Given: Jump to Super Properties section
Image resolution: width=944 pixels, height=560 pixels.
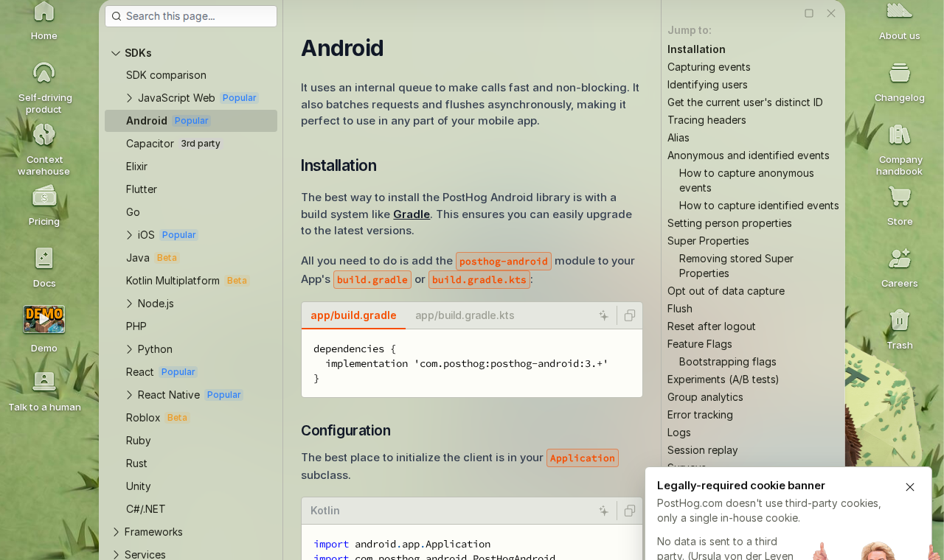Looking at the screenshot, I should (708, 241).
